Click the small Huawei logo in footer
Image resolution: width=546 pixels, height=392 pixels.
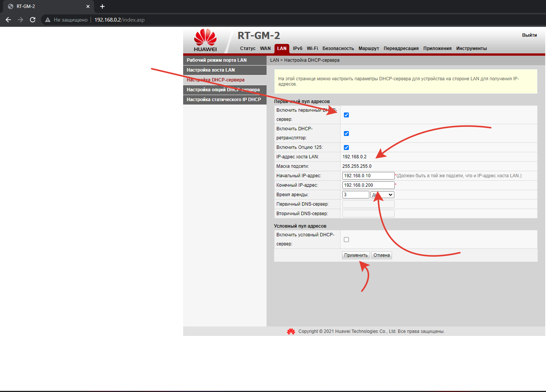coord(291,331)
